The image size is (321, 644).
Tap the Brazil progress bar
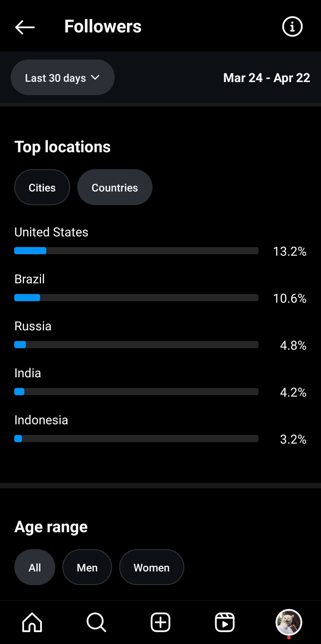(x=136, y=298)
